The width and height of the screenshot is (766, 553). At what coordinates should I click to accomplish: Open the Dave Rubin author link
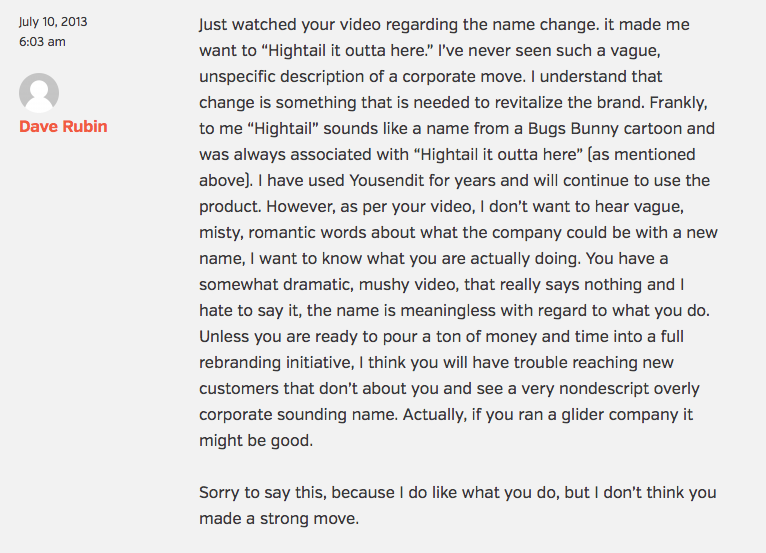pos(63,127)
